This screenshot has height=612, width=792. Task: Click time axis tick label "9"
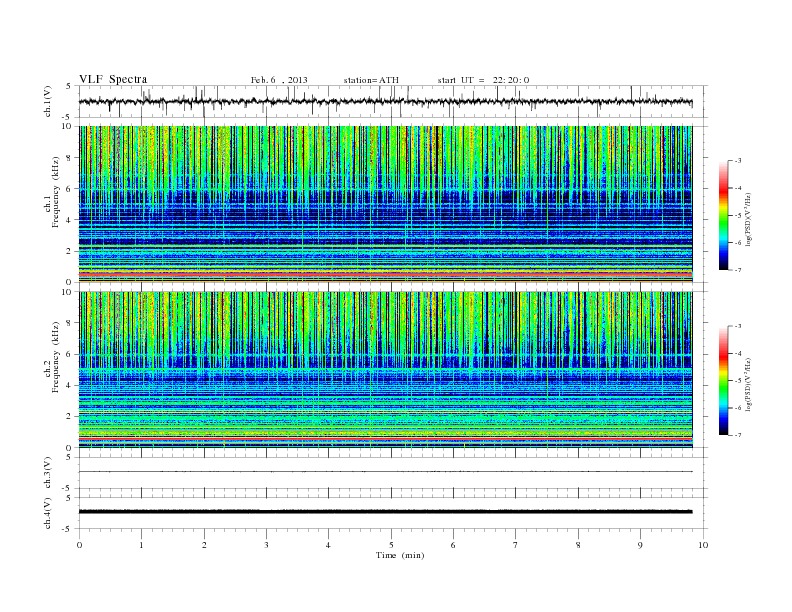[640, 545]
